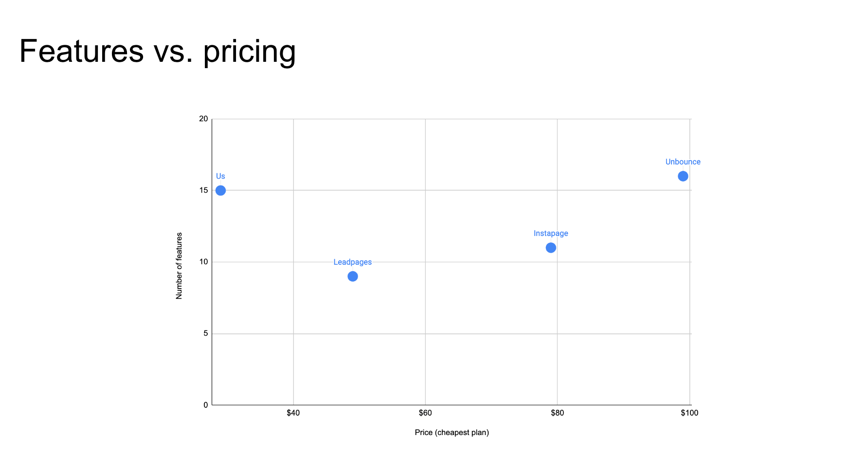This screenshot has height=473, width=868.
Task: Click the "Unbounce" data label text
Action: click(683, 162)
